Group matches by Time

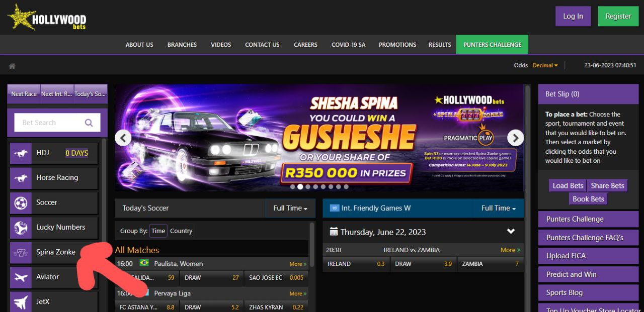pyautogui.click(x=158, y=231)
